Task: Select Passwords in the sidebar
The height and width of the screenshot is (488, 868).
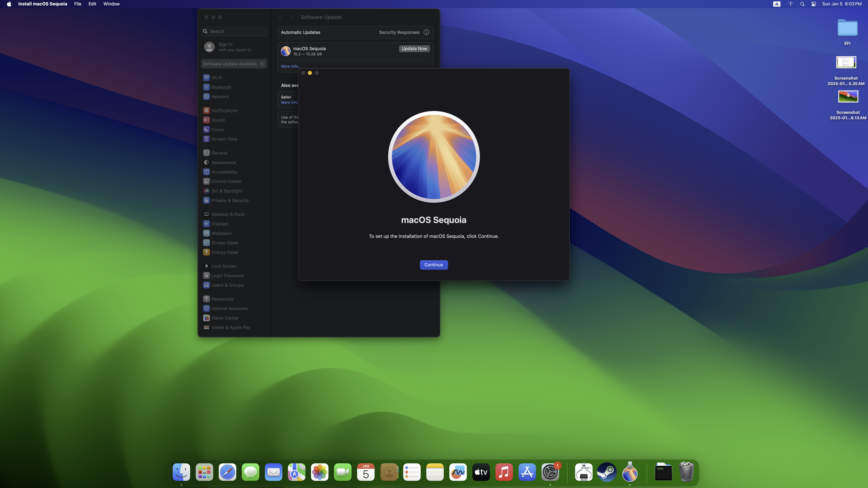Action: tap(234, 299)
